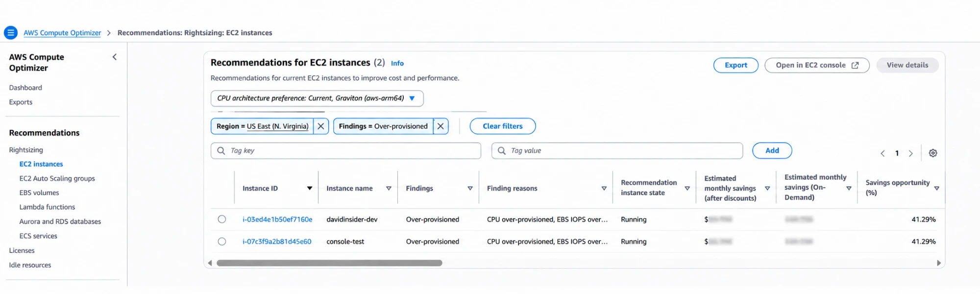This screenshot has height=294, width=980.
Task: Click the current page number 1
Action: 897,153
